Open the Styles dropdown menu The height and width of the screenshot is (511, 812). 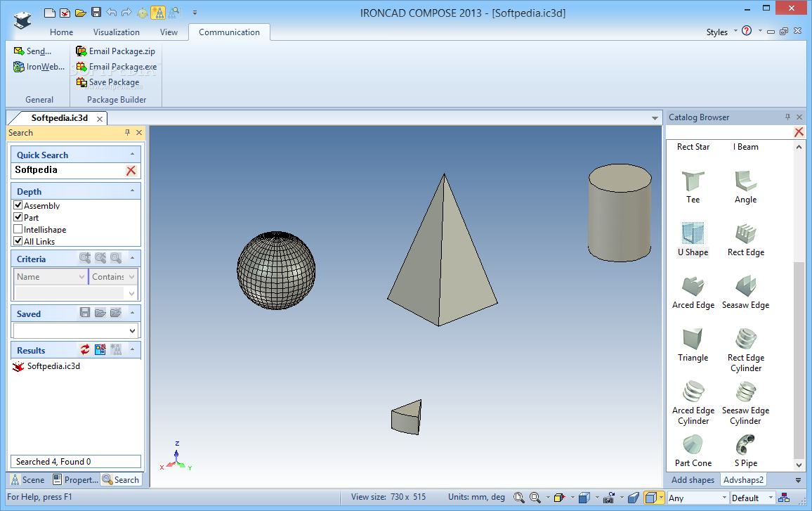[722, 32]
